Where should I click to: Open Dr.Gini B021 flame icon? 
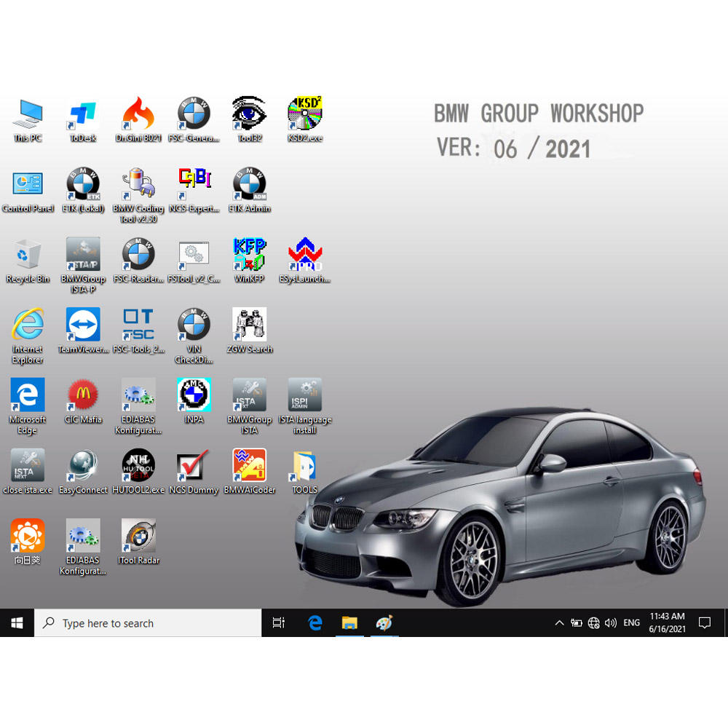[x=138, y=119]
